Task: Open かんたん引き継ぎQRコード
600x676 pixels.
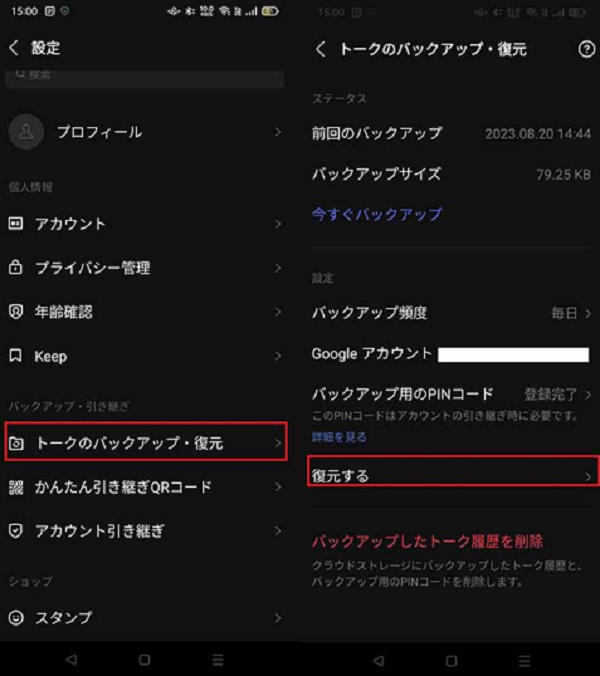Action: coord(144,487)
